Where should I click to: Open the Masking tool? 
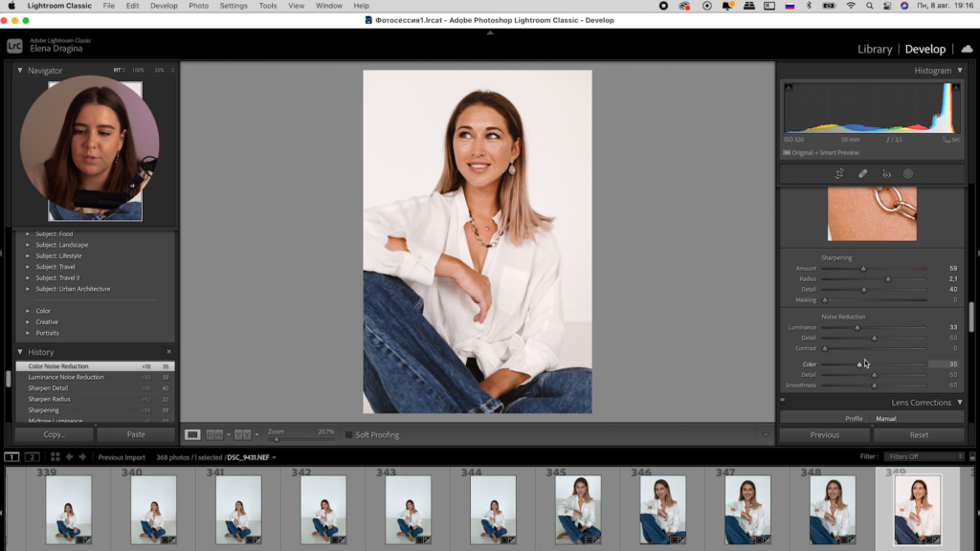908,174
